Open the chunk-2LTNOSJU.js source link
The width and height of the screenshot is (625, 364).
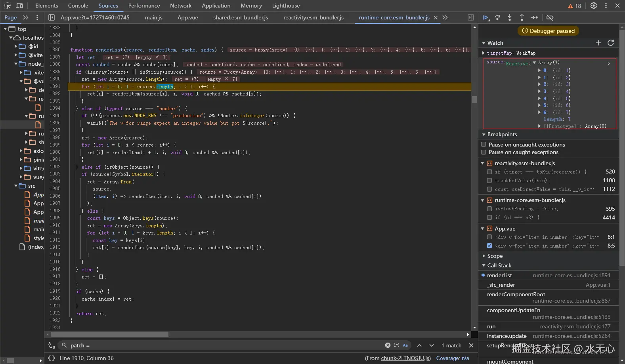(405, 358)
